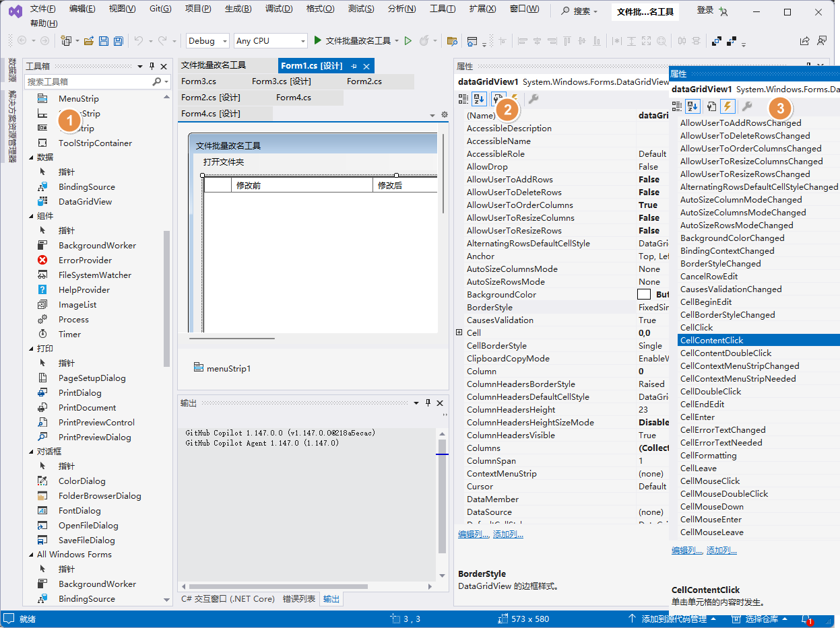Select ColorDialog in the toolbox
The width and height of the screenshot is (840, 628).
pos(82,481)
